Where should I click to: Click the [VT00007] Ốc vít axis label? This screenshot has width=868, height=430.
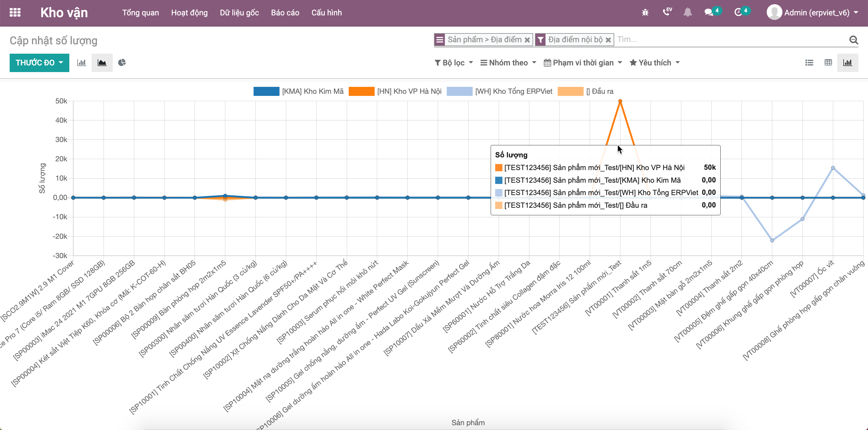tap(813, 279)
